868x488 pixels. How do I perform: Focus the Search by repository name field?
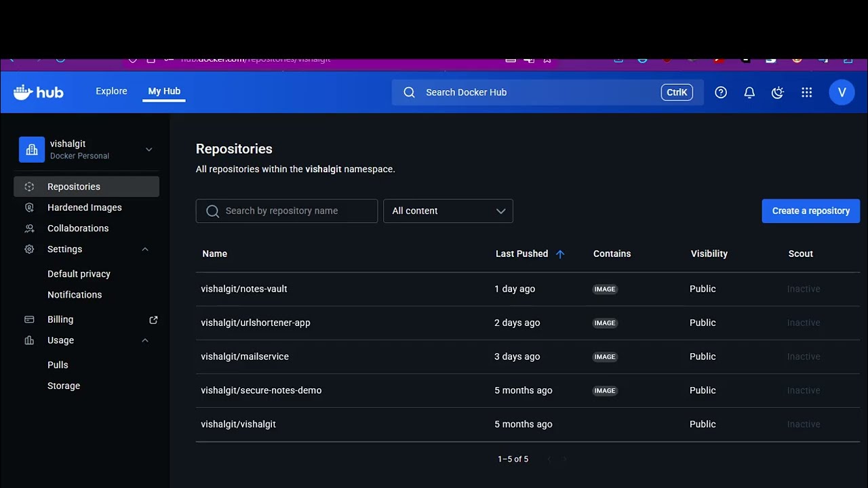[287, 211]
